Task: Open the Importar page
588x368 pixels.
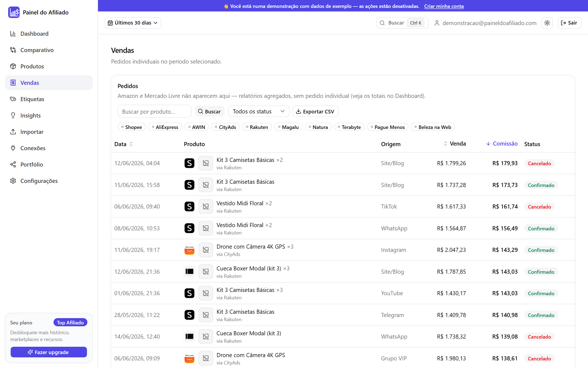Action: coord(49,132)
